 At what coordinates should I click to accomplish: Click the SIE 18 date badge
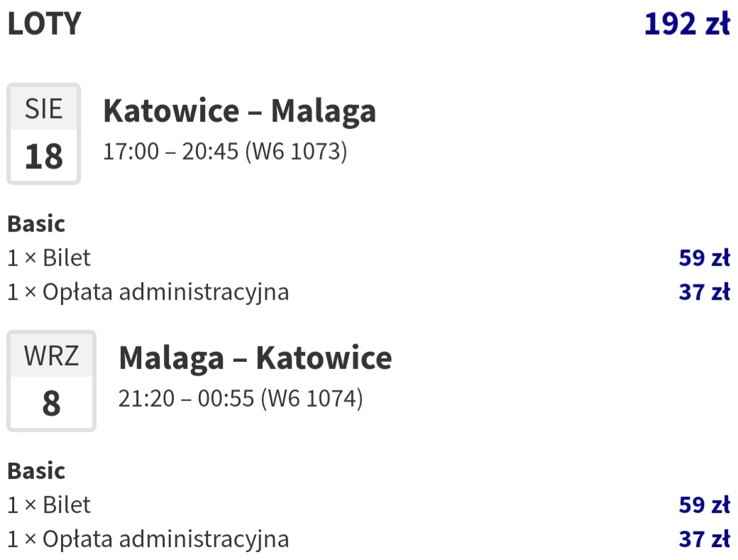tap(44, 133)
